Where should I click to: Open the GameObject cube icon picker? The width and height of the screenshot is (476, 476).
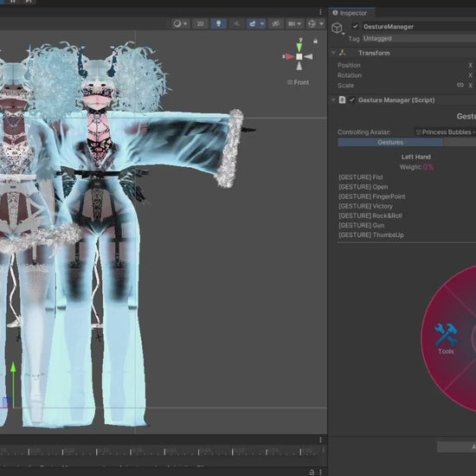[337, 28]
